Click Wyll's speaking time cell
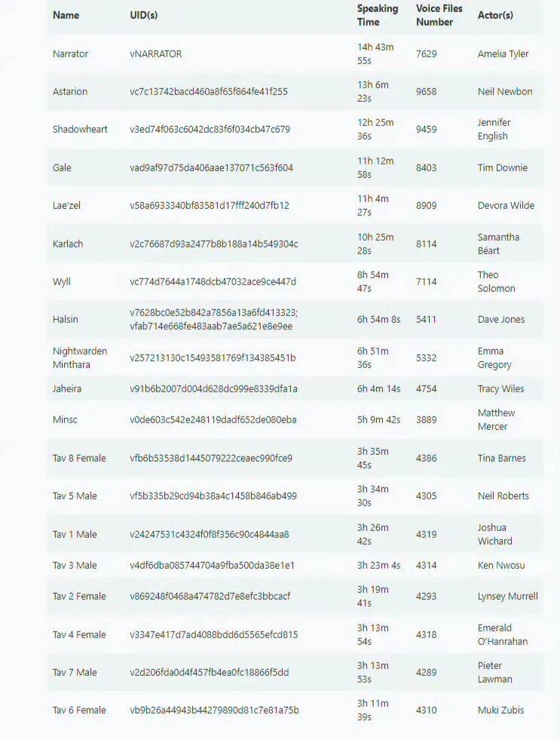 point(375,281)
